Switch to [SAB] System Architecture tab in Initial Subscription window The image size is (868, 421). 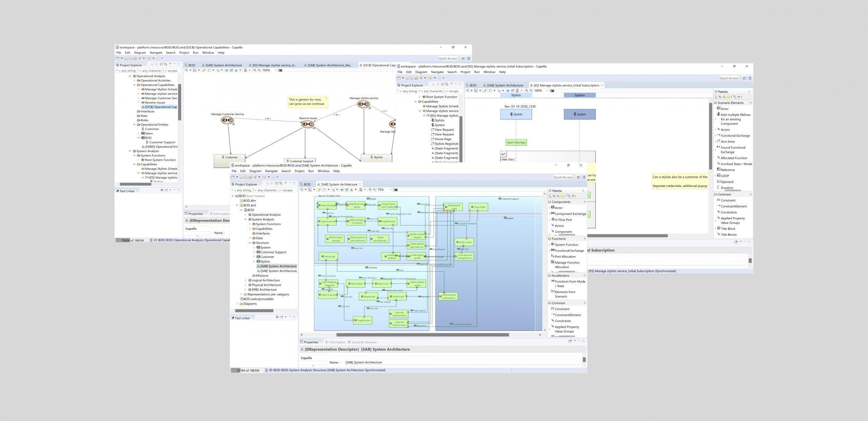coord(503,85)
